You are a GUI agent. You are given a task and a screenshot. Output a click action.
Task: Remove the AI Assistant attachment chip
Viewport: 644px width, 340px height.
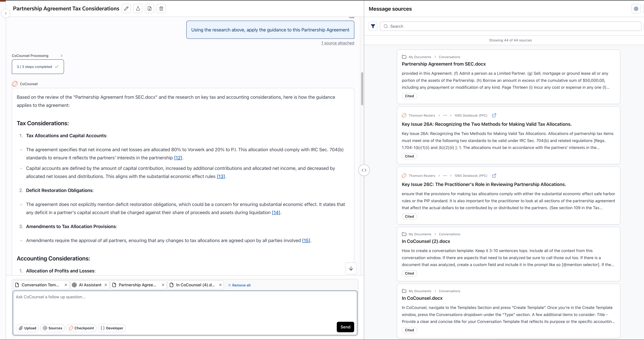pyautogui.click(x=106, y=285)
